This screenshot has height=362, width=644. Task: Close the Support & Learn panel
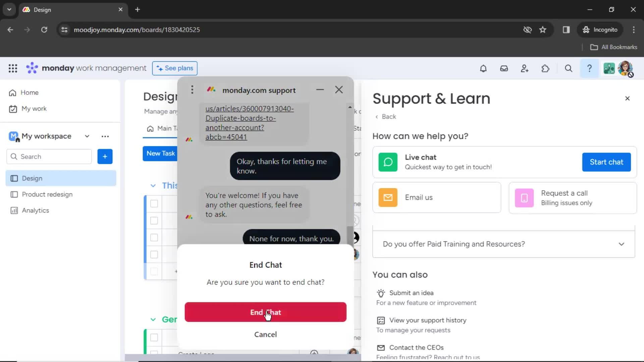point(627,98)
